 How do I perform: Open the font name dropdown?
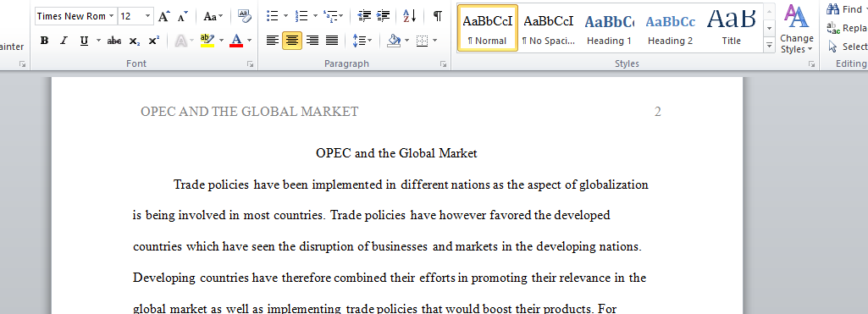(x=111, y=16)
